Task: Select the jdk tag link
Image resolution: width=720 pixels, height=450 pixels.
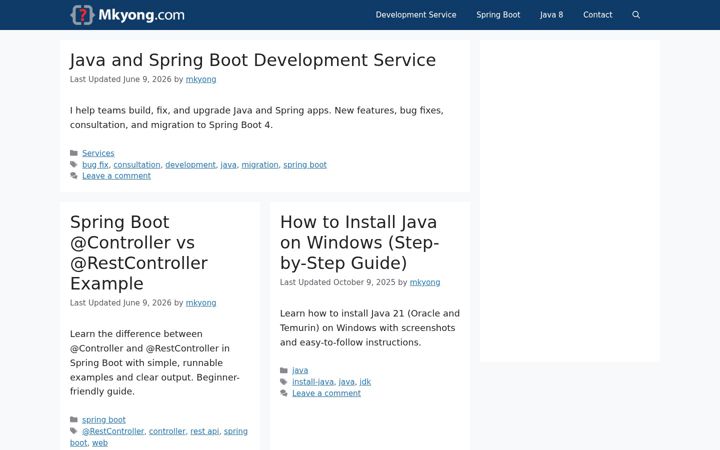Action: coord(365,382)
